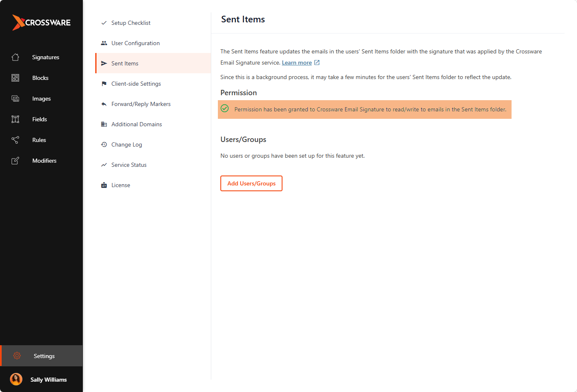
Task: Click the green permission-granted check icon
Action: tap(225, 108)
